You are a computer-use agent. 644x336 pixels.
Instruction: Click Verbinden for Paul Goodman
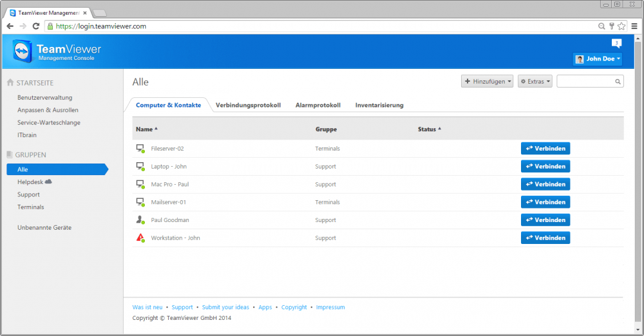point(545,219)
